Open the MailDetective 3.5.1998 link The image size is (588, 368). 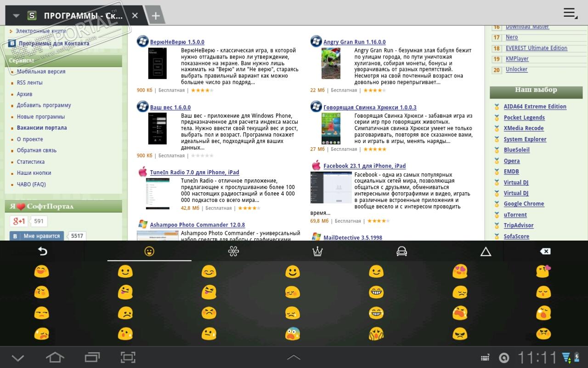(x=353, y=238)
